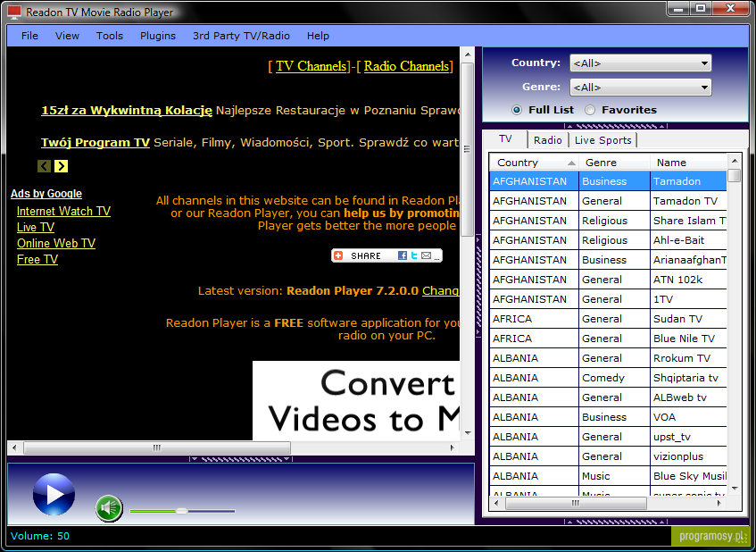The height and width of the screenshot is (552, 756).
Task: Share on Facebook via the share bar
Action: [x=403, y=255]
